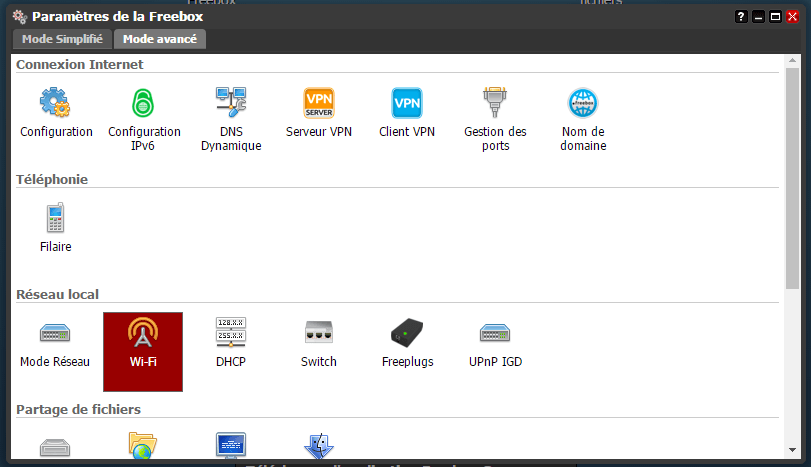Viewport: 811px width, 467px height.
Task: Click the Partage de fichiers heading
Action: click(79, 410)
